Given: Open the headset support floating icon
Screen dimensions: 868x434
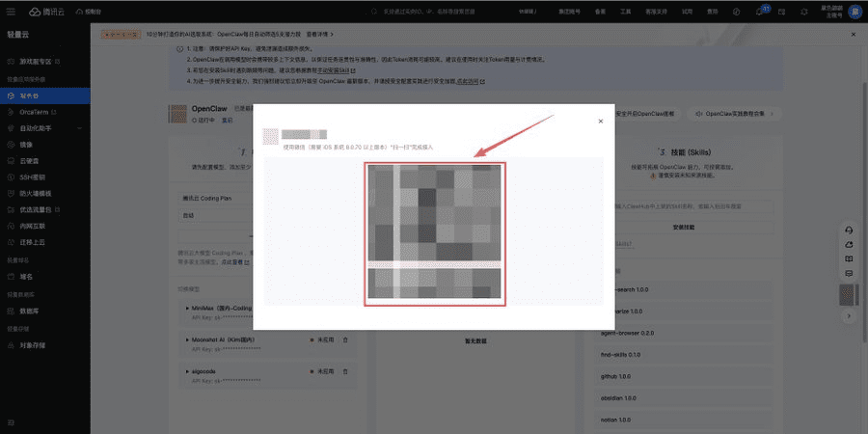Looking at the screenshot, I should [x=848, y=230].
